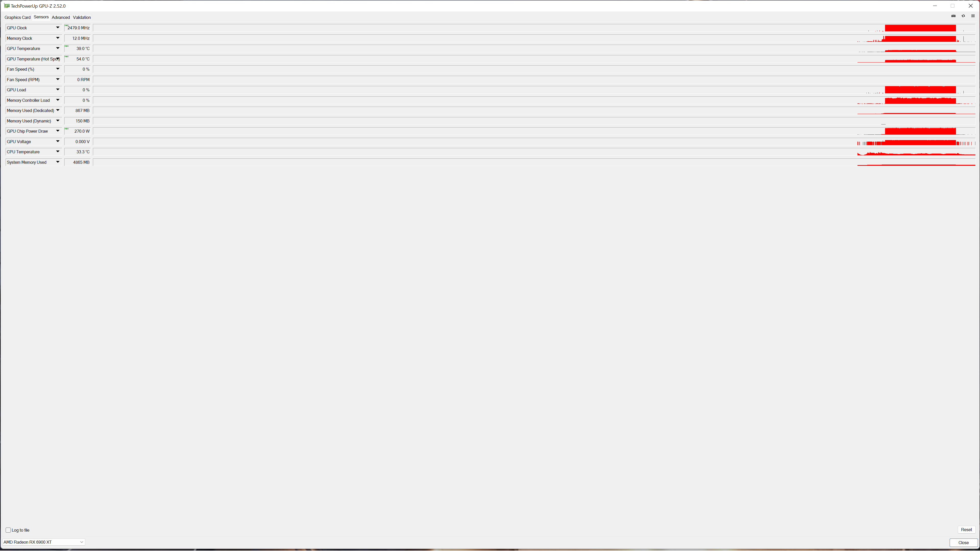This screenshot has height=551, width=980.
Task: Switch to the Graphics Card tab
Action: click(18, 18)
